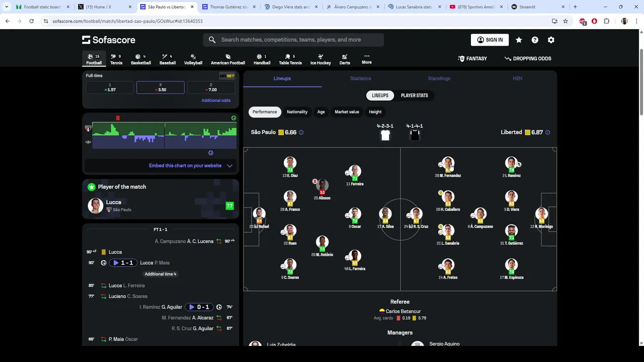Open the Sofascore settings gear
The height and width of the screenshot is (362, 644).
[x=551, y=40]
